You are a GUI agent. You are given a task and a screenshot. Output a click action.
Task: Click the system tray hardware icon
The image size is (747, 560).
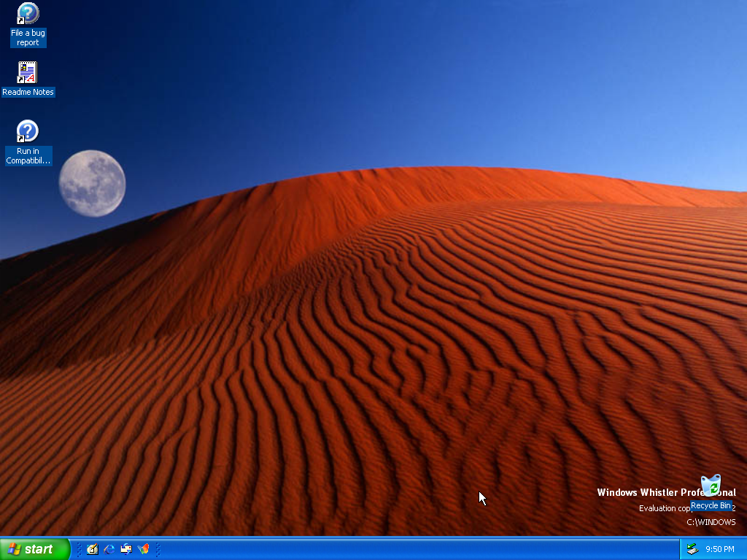pos(692,549)
